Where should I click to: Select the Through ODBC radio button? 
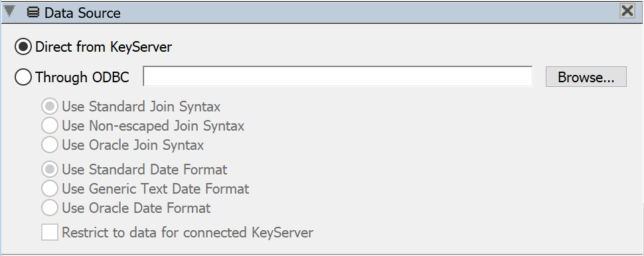[23, 77]
